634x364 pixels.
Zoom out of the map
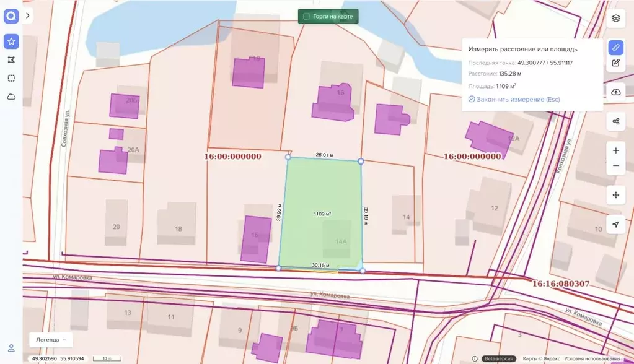(615, 166)
